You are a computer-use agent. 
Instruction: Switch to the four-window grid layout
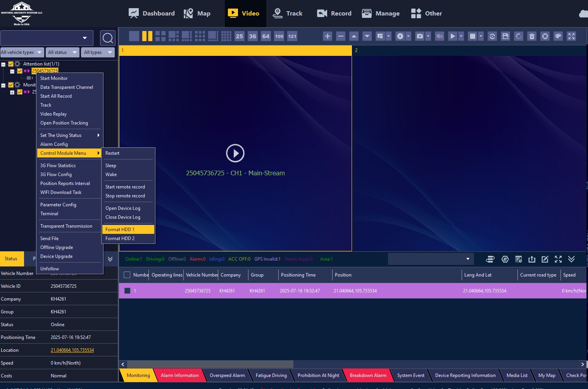click(160, 36)
